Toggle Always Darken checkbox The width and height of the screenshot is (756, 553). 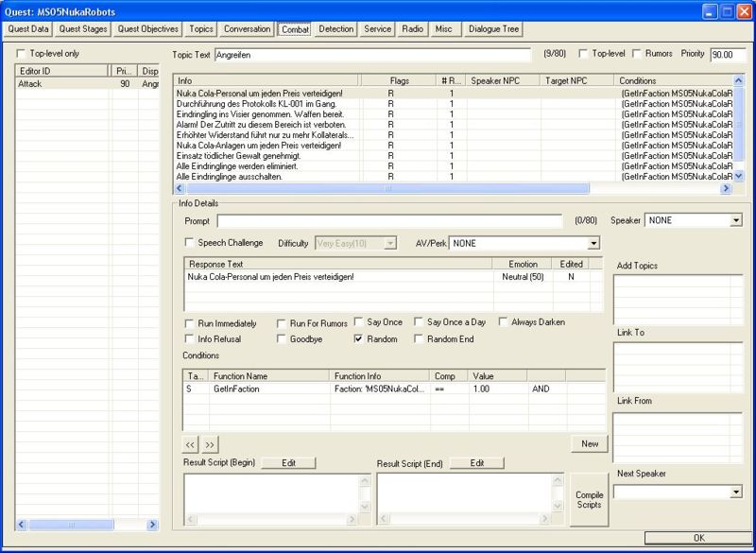[503, 321]
